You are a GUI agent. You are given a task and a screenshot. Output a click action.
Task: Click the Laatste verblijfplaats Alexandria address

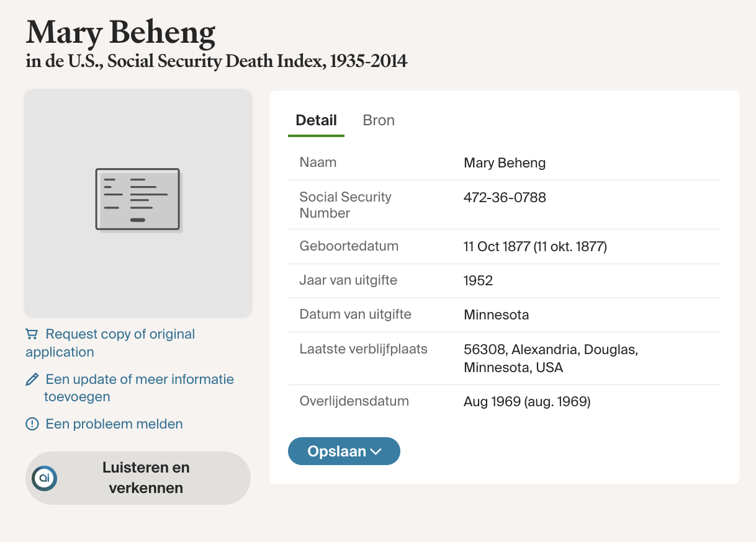pyautogui.click(x=551, y=358)
